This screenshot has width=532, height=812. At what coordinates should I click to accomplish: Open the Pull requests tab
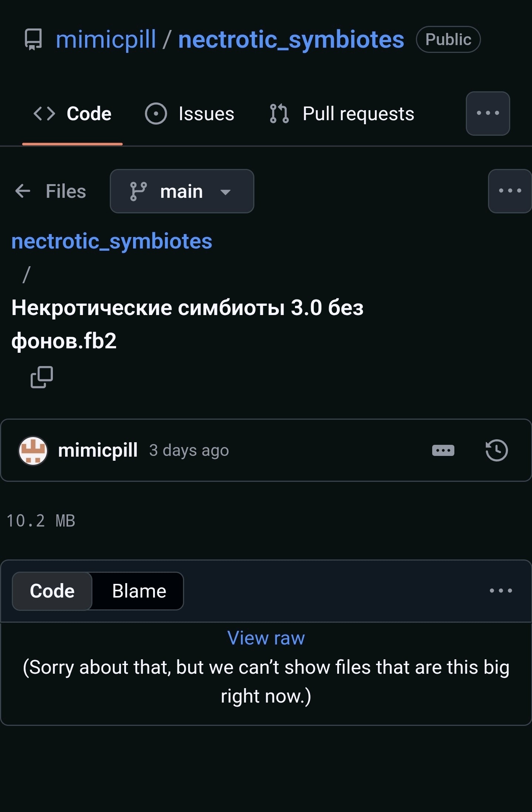pyautogui.click(x=342, y=114)
